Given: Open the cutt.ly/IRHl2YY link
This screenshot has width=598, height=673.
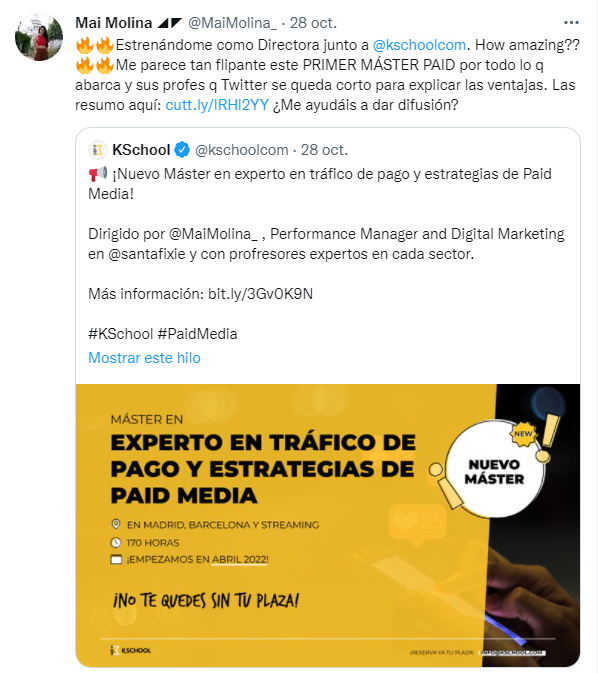Looking at the screenshot, I should pyautogui.click(x=217, y=105).
